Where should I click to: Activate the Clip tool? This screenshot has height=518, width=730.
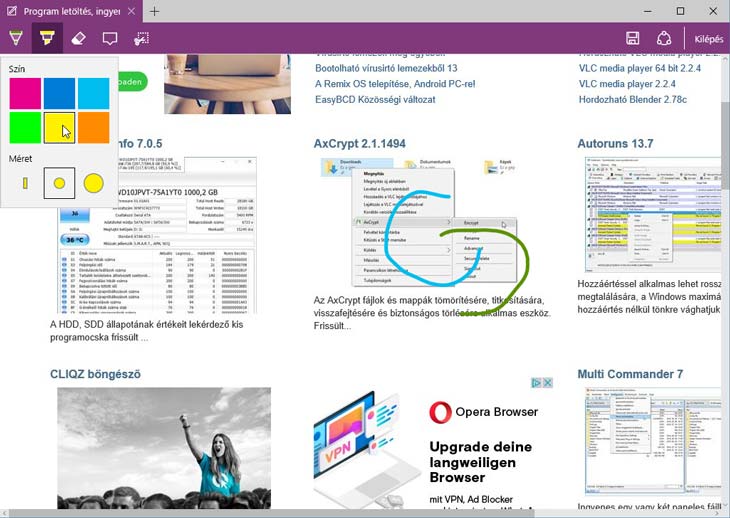coord(142,38)
